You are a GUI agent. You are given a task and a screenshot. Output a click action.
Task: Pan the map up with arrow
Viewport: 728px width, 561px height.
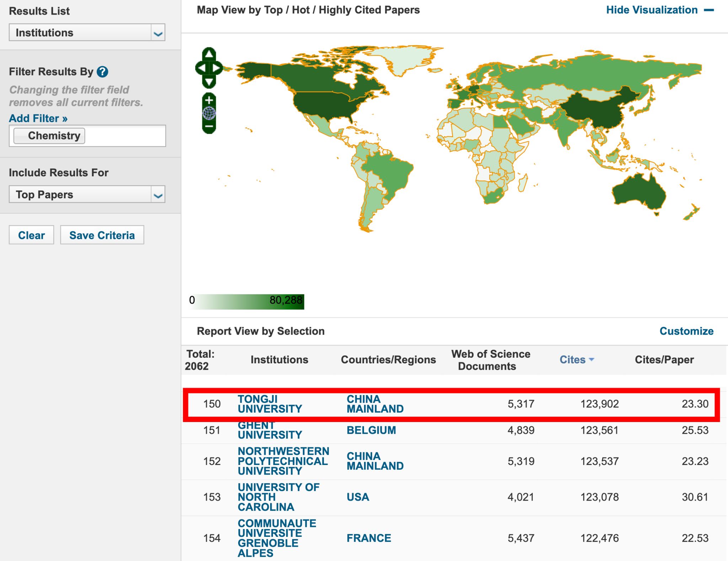(x=209, y=54)
